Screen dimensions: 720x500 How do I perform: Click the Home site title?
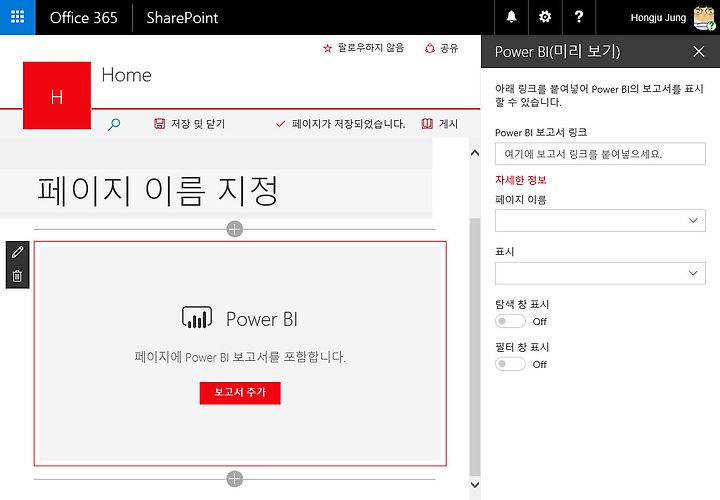(126, 75)
